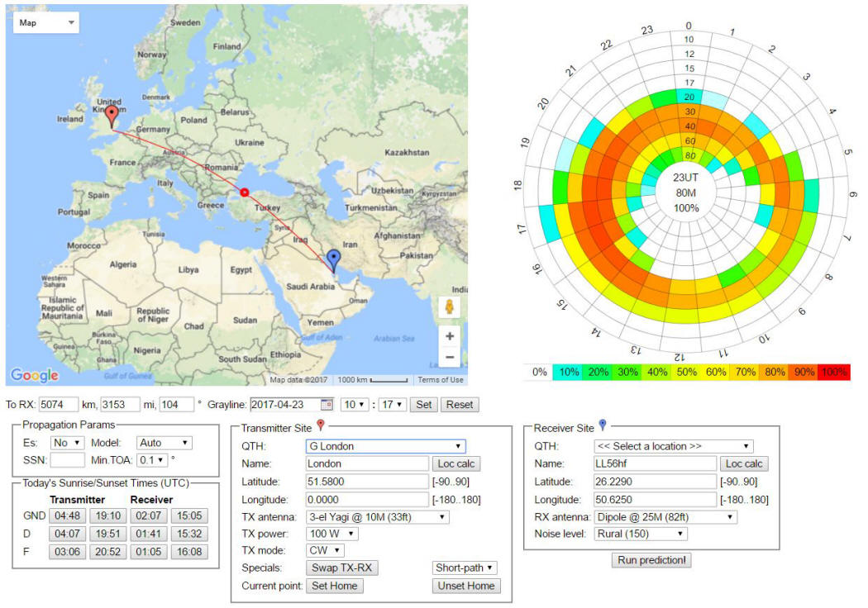Open the Noise level Rural dropdown
This screenshot has height=608, width=868.
click(x=641, y=534)
